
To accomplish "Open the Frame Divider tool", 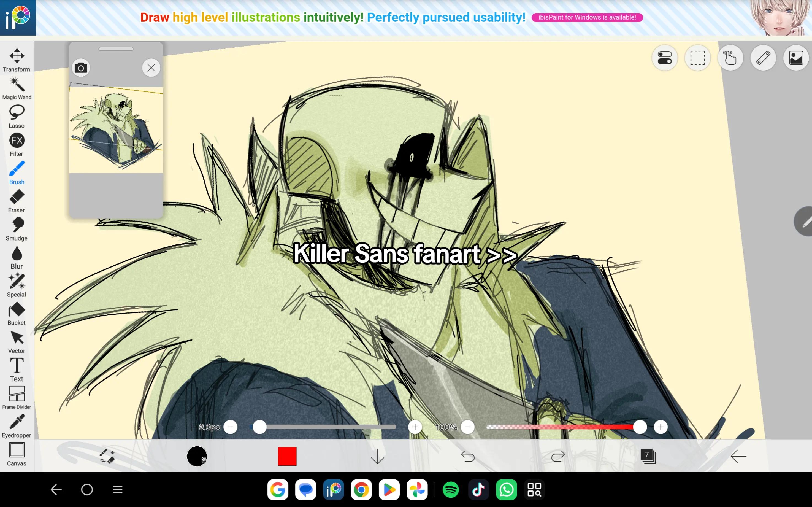I will [x=17, y=398].
